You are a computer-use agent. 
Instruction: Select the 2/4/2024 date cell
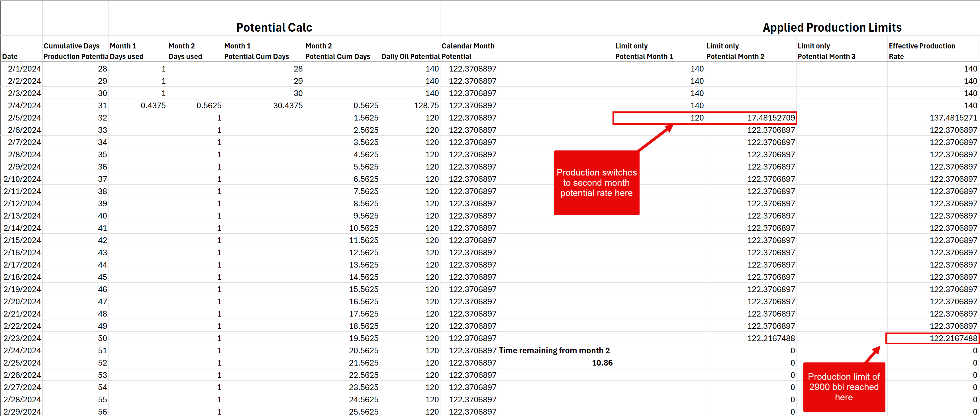[x=24, y=105]
